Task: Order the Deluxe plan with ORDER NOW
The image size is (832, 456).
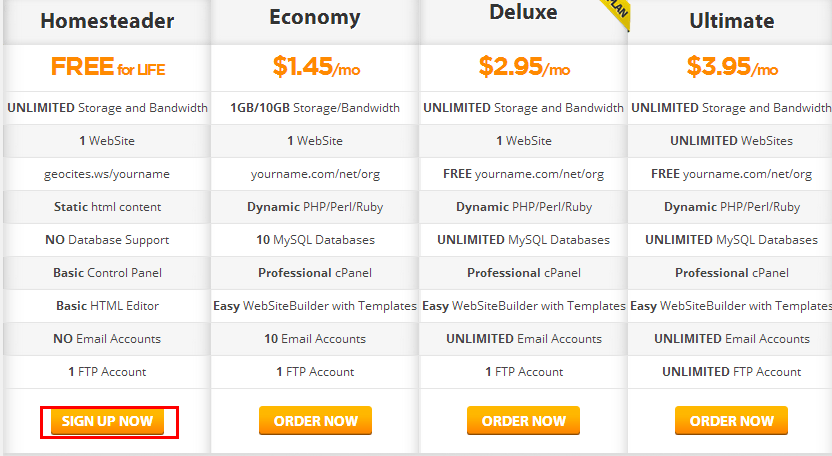Action: (x=523, y=421)
